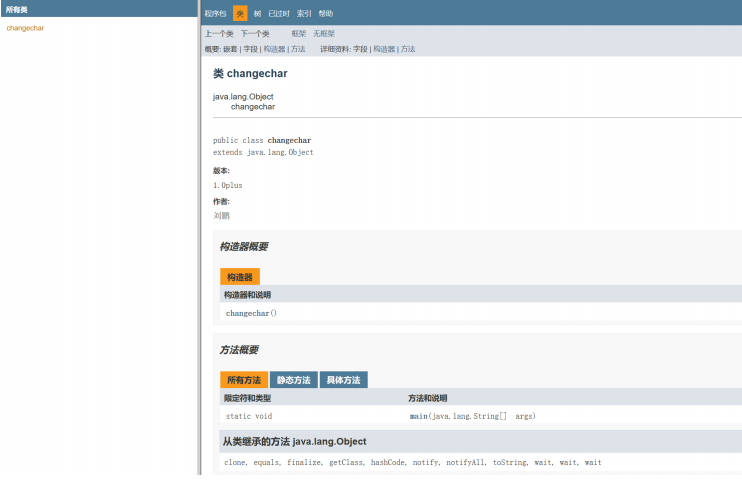This screenshot has width=742, height=485.
Task: Open the 树 hierarchy page
Action: click(257, 14)
